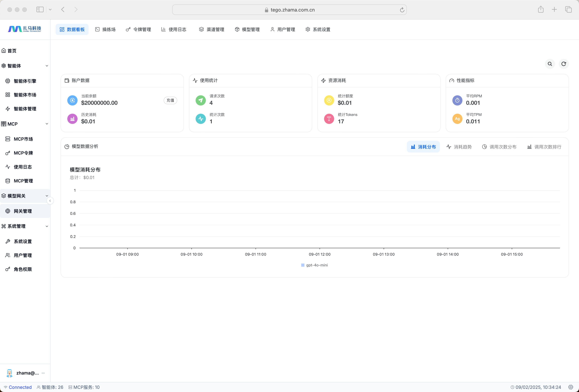The image size is (579, 392).
Task: Collapse the MCP sidebar group
Action: click(47, 124)
